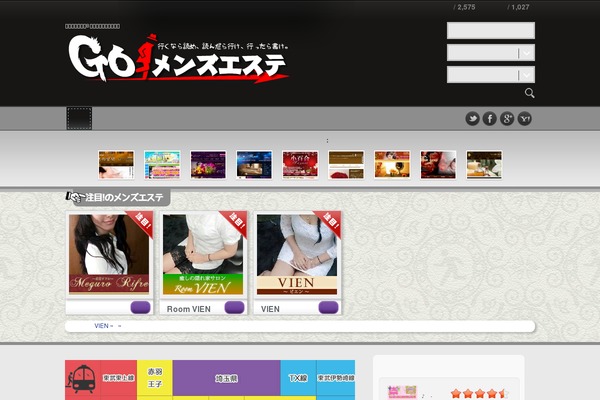Click the top search text field
This screenshot has height=400, width=600.
coord(491,30)
